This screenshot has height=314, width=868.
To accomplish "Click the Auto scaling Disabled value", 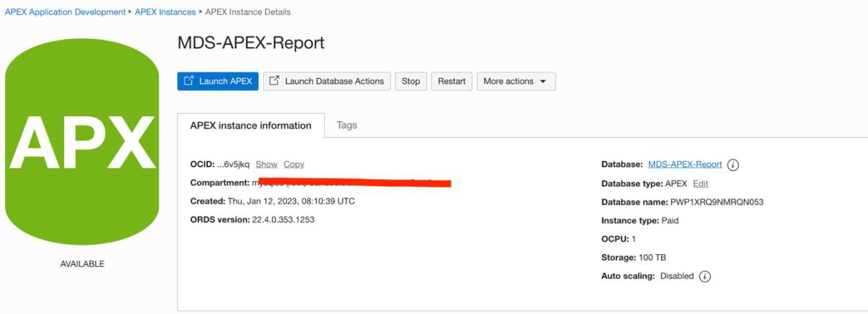I will tap(676, 276).
